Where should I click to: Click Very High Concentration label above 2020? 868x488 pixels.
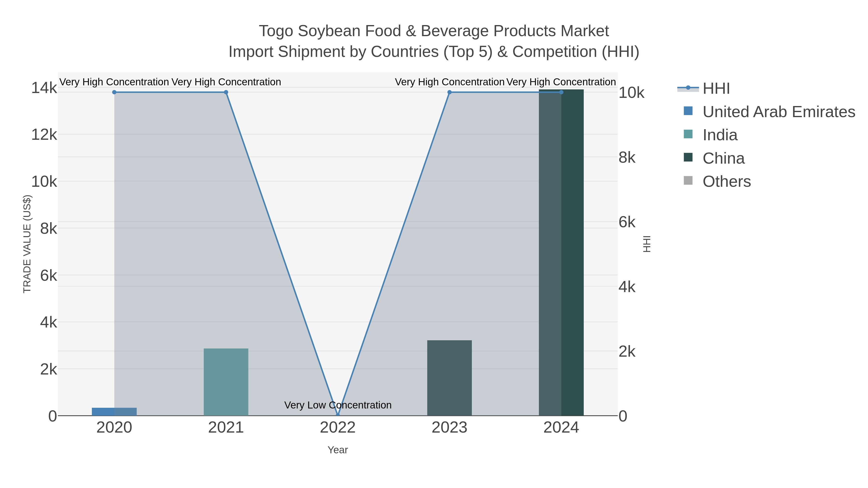coord(114,82)
